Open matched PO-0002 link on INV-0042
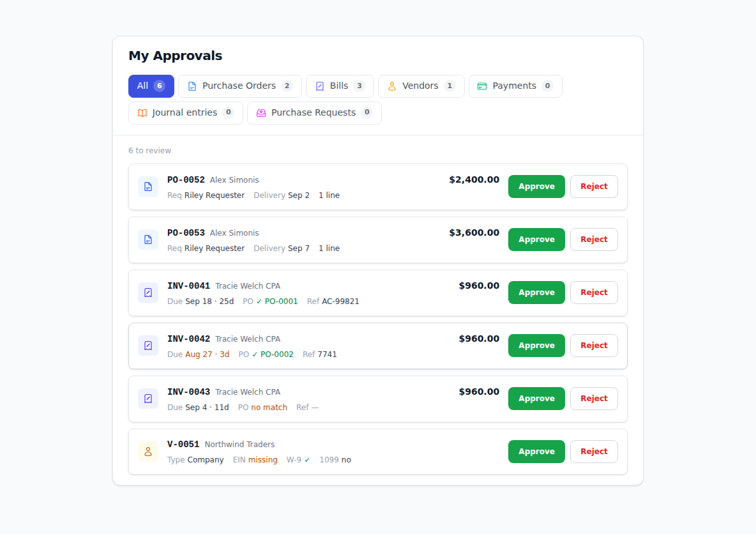The width and height of the screenshot is (756, 534). [273, 355]
